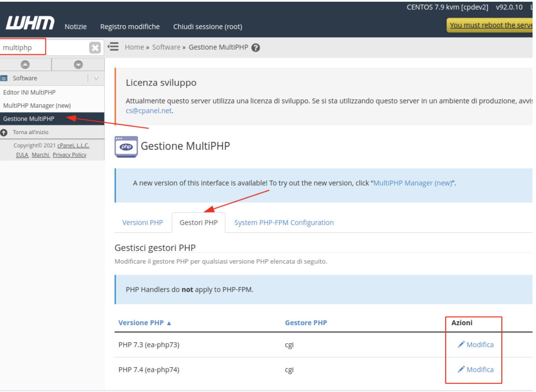Open the EULA link
The image size is (536, 392).
[22, 155]
